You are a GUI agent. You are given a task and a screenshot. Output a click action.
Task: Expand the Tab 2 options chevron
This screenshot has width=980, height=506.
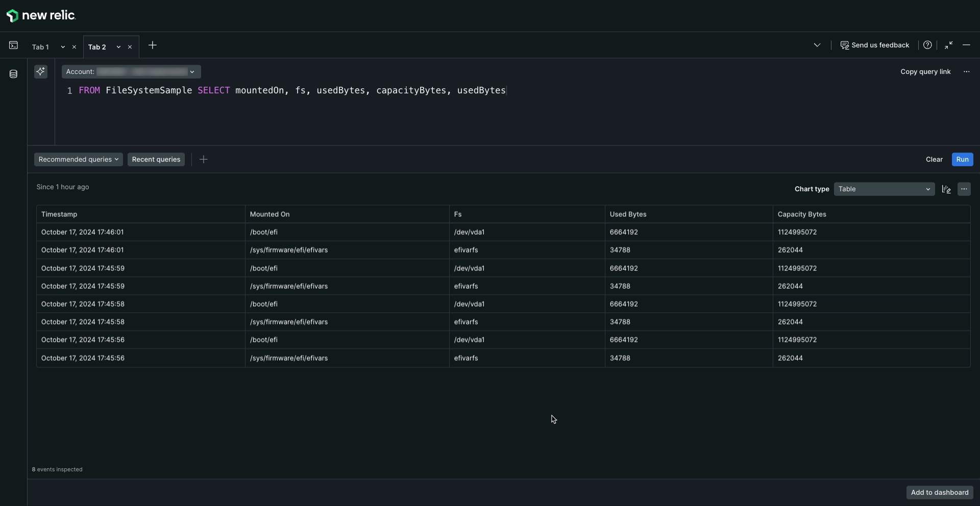point(118,47)
